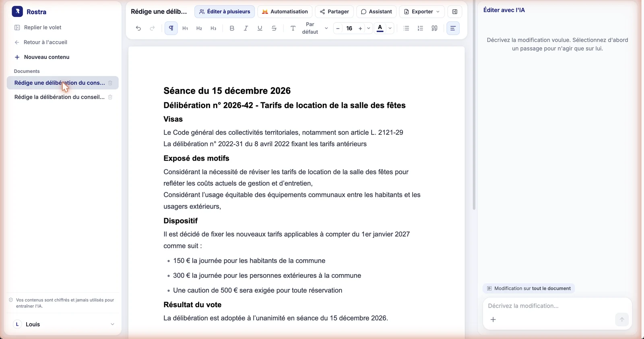Delete the "Rédige une délibération du cons..." document
Screen dimensions: 644x339
pos(110,83)
